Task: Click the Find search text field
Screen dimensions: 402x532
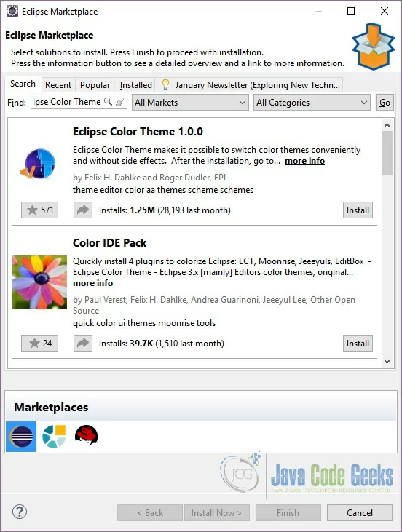Action: [69, 102]
